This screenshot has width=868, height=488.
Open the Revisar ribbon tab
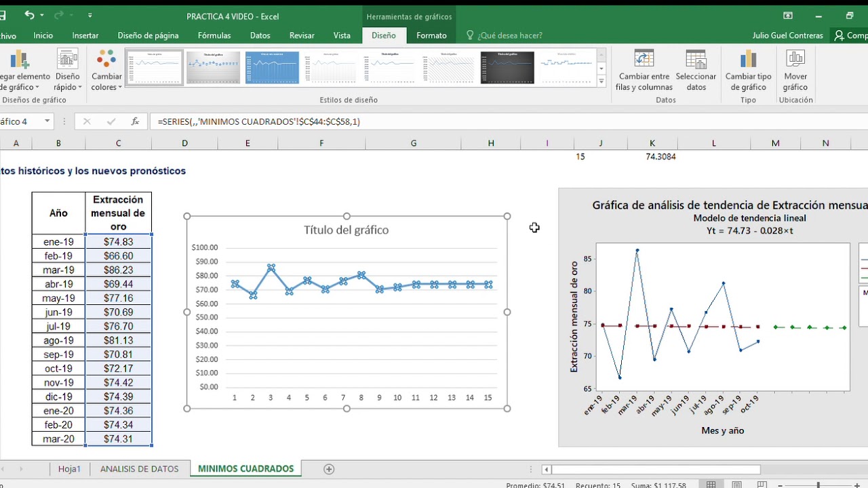[302, 35]
